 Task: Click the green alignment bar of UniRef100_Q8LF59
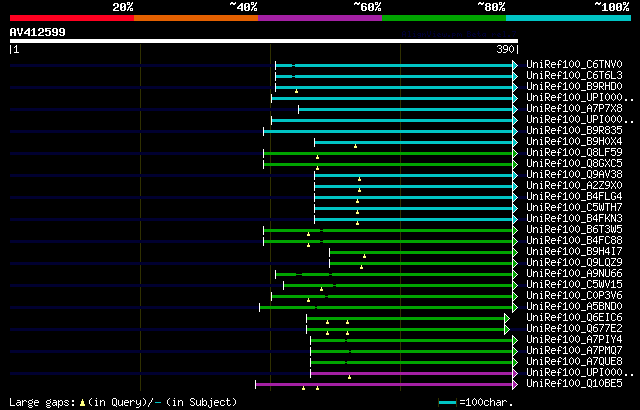(x=391, y=153)
